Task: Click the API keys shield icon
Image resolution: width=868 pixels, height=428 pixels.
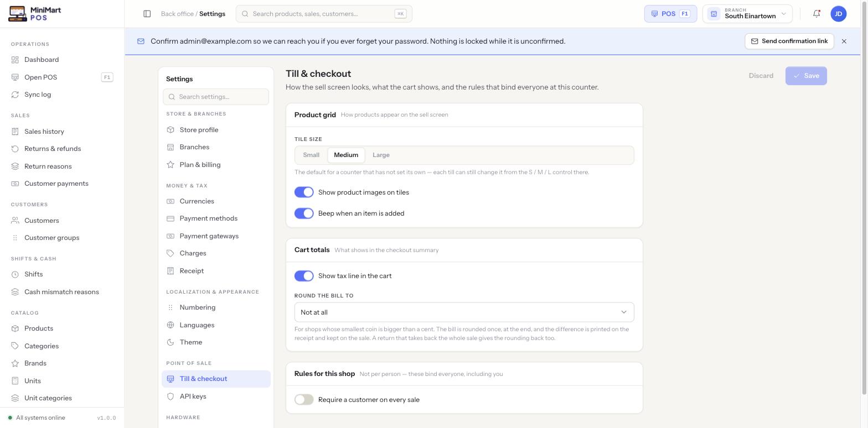Action: coord(170,396)
